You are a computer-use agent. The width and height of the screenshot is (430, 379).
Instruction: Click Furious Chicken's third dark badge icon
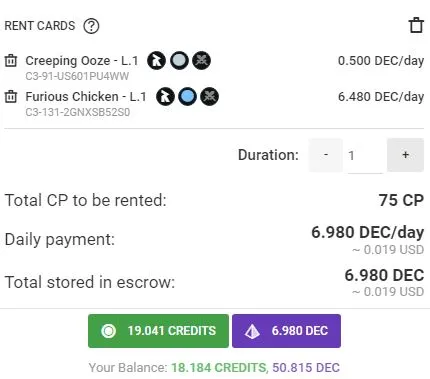pyautogui.click(x=210, y=97)
